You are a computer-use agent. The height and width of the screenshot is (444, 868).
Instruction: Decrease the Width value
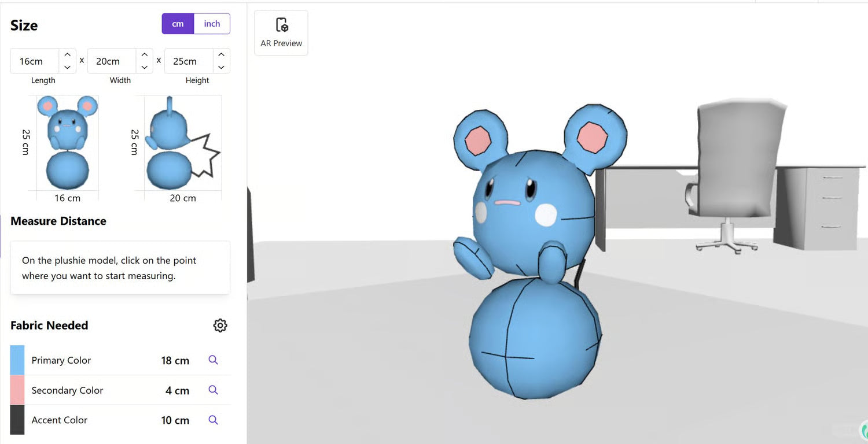tap(144, 67)
